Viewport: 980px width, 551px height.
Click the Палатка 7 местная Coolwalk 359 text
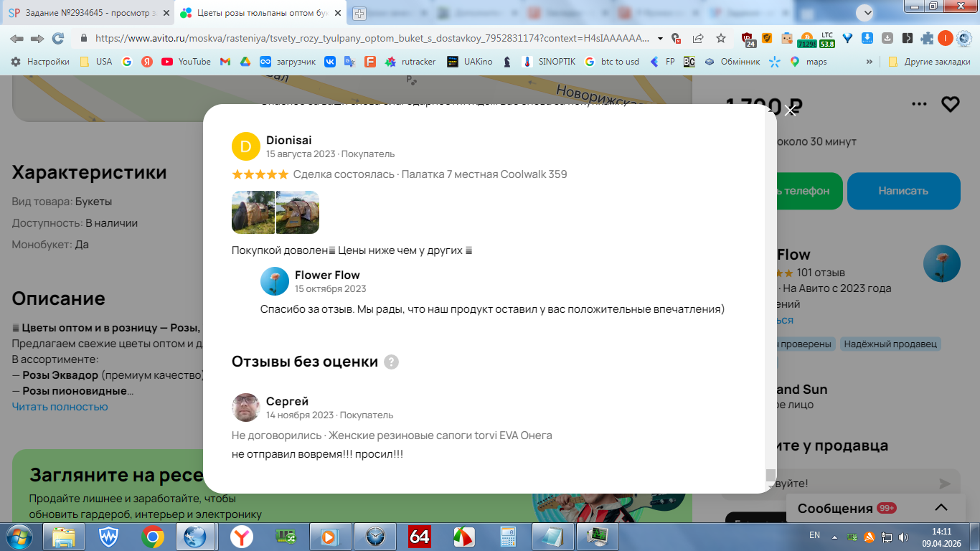[484, 174]
